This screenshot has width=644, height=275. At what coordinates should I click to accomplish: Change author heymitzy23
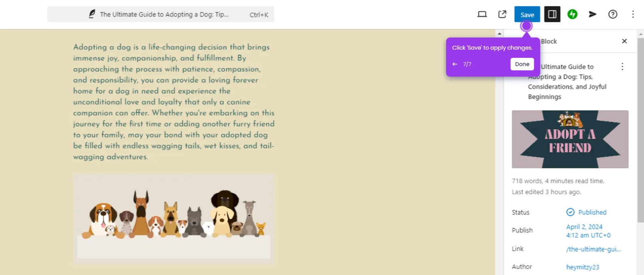[583, 267]
